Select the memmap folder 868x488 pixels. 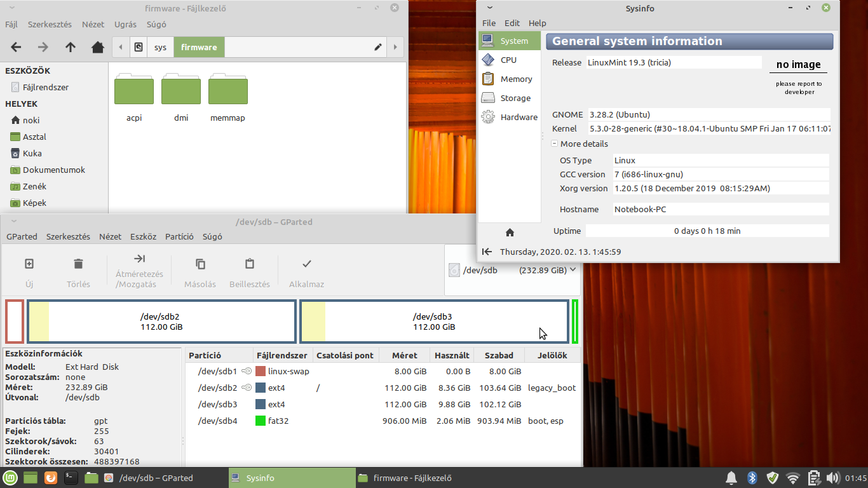coord(227,98)
